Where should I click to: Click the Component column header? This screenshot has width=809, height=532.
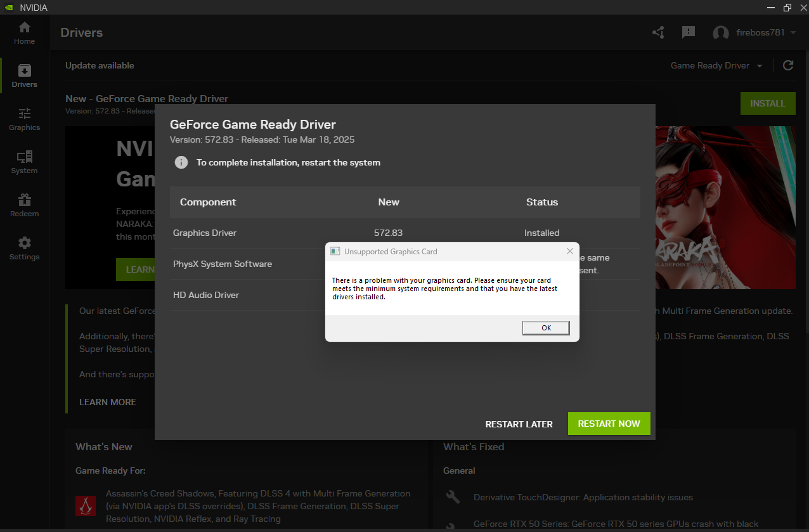point(208,202)
